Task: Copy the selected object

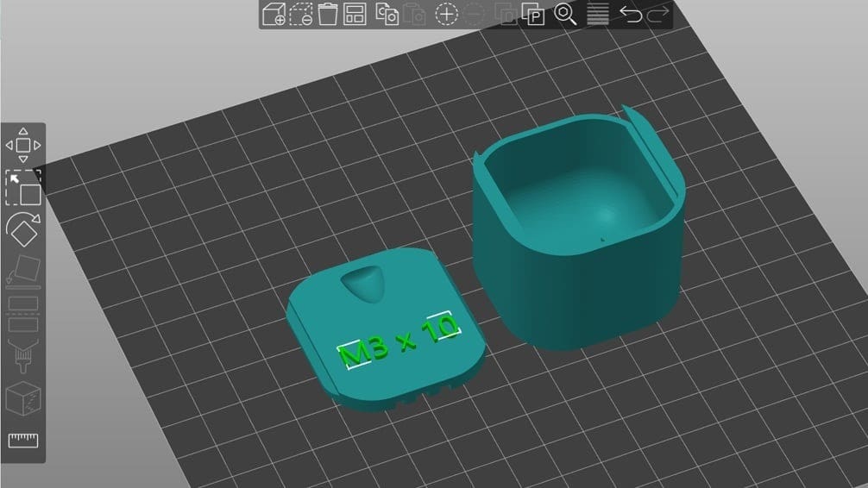Action: [387, 14]
